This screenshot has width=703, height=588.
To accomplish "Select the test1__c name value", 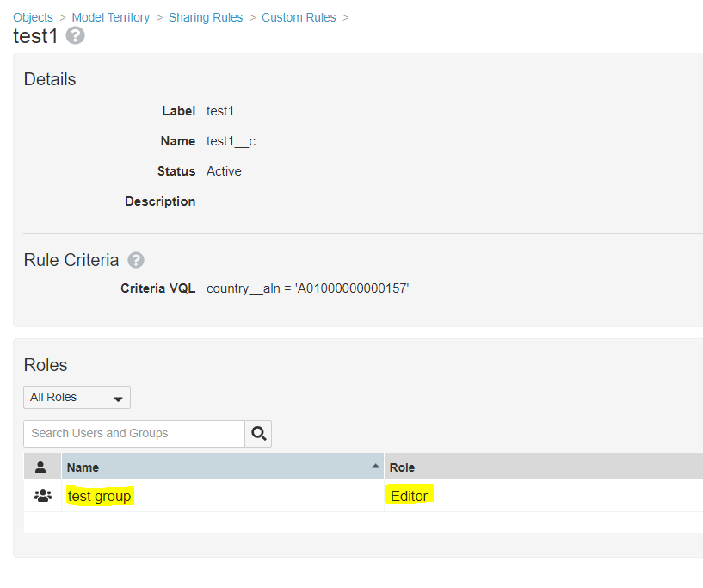I will click(231, 141).
